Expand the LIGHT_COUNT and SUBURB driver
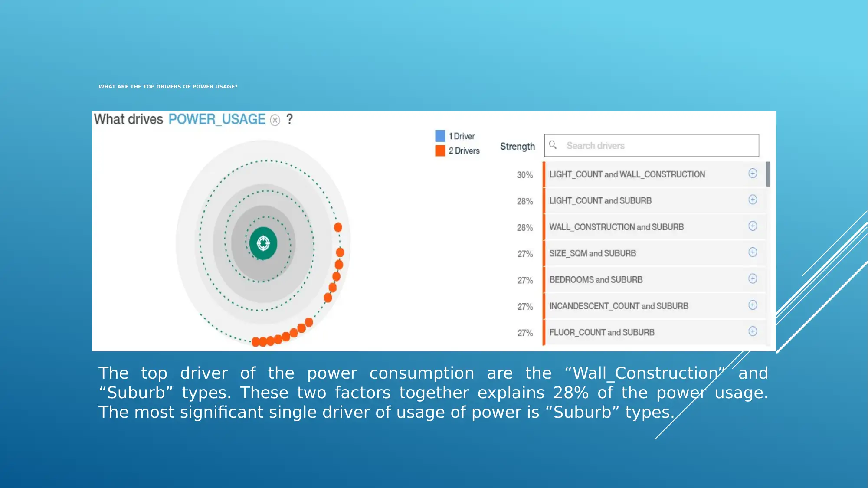This screenshot has width=868, height=488. [752, 200]
